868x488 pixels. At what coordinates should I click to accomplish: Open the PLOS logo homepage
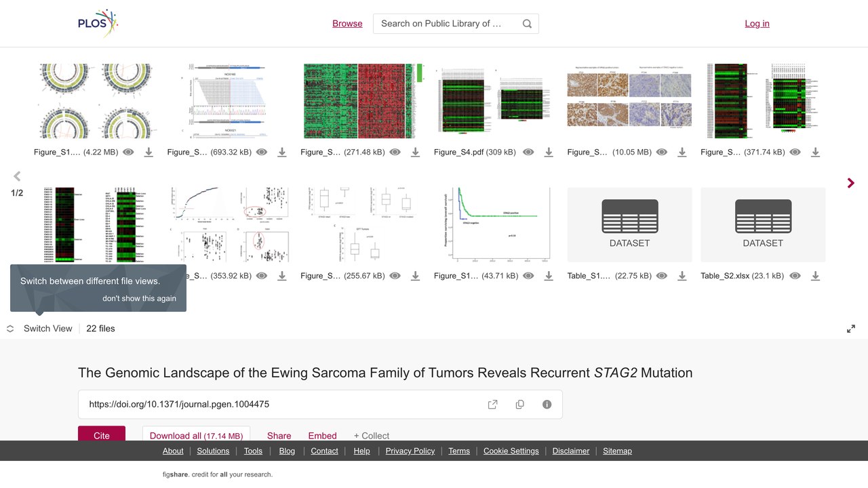click(x=98, y=24)
